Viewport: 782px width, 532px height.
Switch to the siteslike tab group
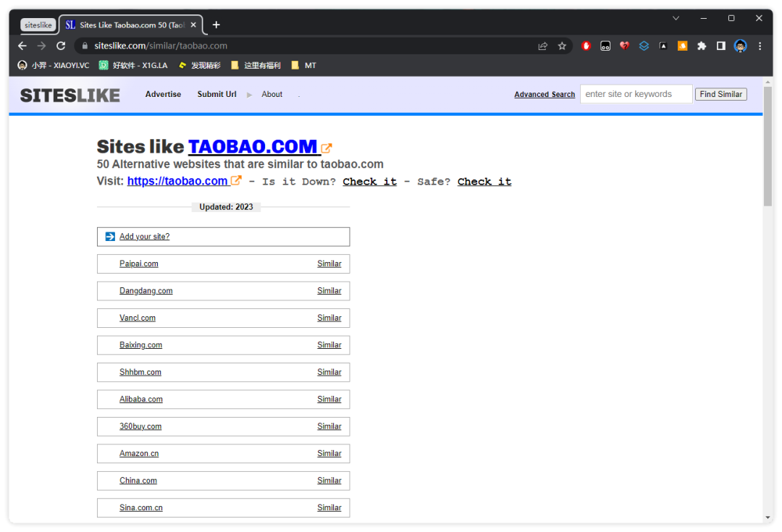(38, 25)
